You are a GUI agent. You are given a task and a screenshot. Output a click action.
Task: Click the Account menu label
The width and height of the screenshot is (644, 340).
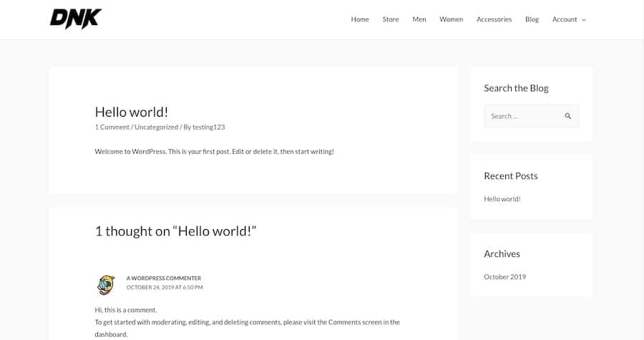(x=565, y=19)
